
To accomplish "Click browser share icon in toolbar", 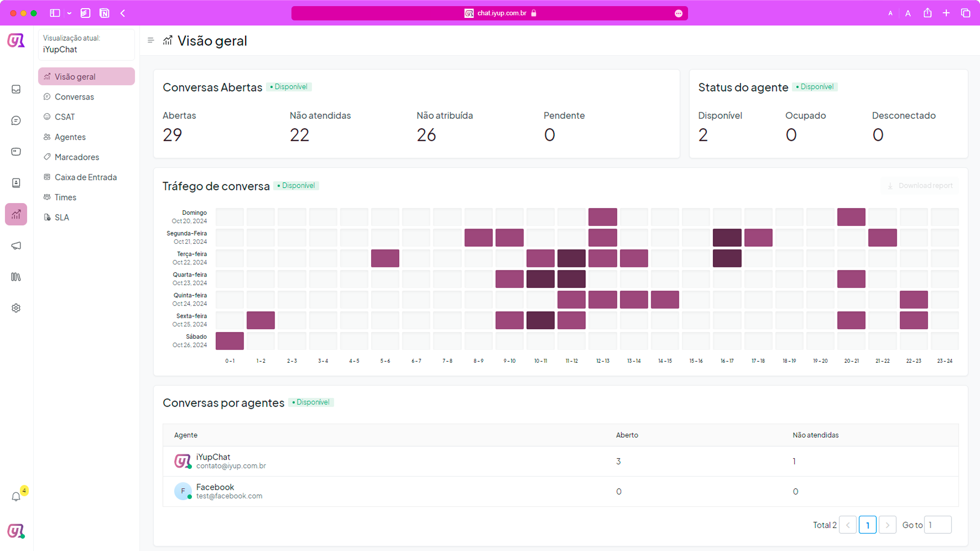I will coord(927,13).
